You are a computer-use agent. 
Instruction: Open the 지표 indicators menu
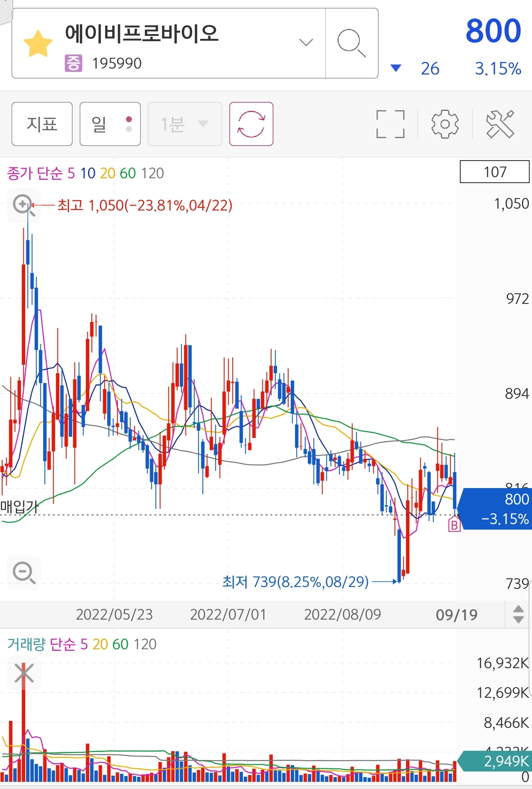[42, 124]
